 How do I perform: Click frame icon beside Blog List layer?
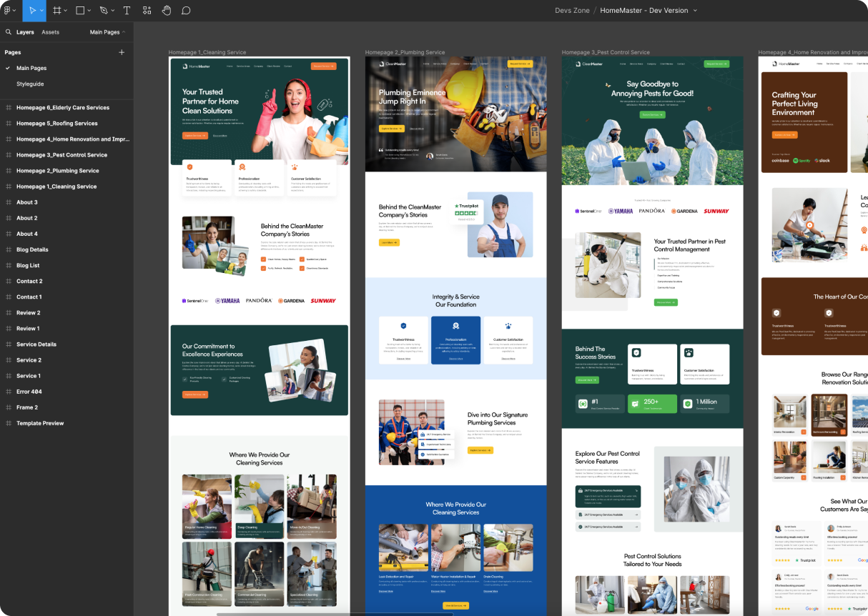[x=9, y=265]
